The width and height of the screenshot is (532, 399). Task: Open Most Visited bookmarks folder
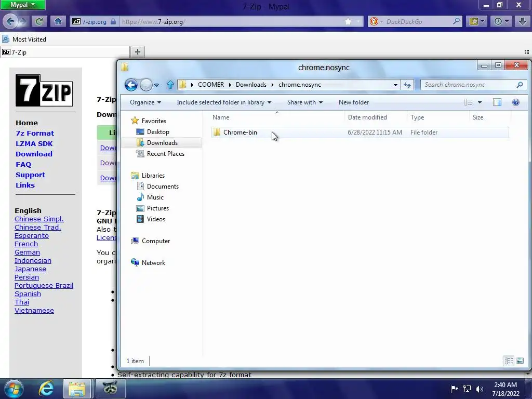(24, 39)
